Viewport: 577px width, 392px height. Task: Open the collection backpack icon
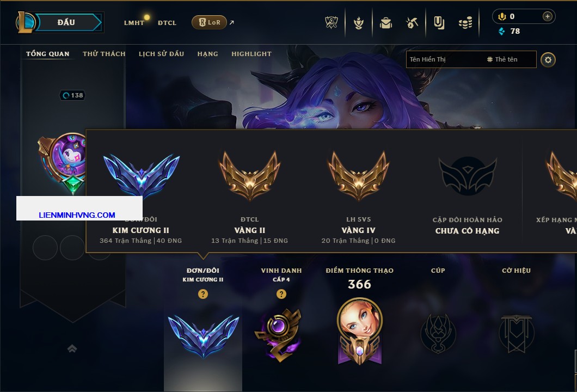pos(385,23)
